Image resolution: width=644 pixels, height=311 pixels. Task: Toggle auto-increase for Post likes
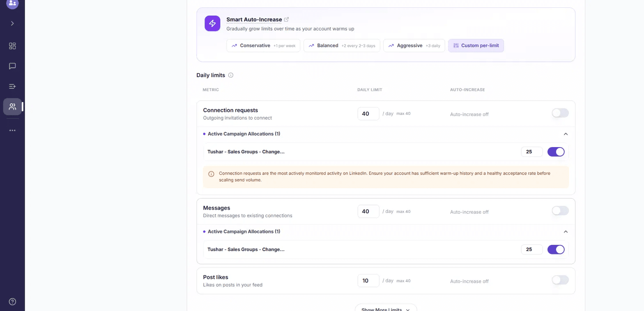pos(560,280)
